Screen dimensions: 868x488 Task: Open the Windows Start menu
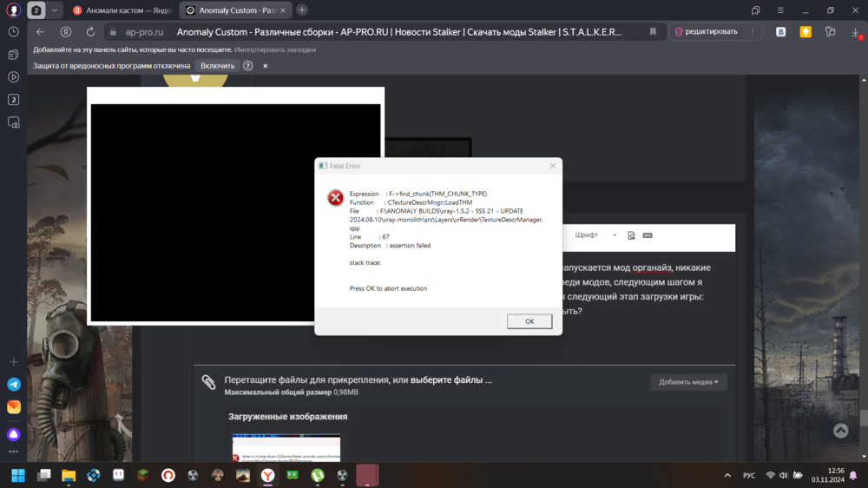18,475
